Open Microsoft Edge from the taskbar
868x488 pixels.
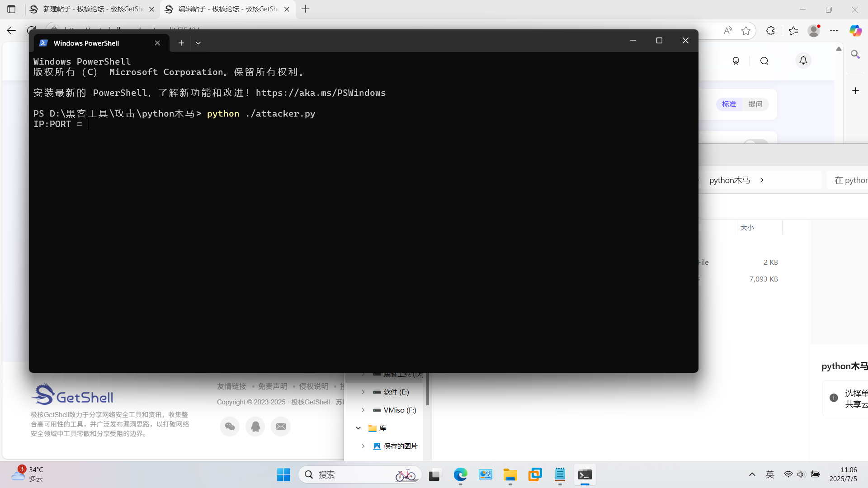(x=460, y=475)
